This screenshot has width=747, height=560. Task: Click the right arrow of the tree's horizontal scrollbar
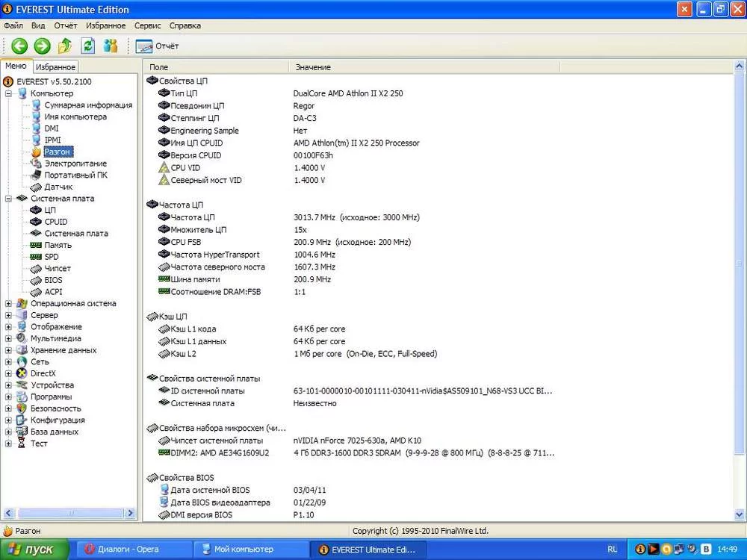point(131,513)
